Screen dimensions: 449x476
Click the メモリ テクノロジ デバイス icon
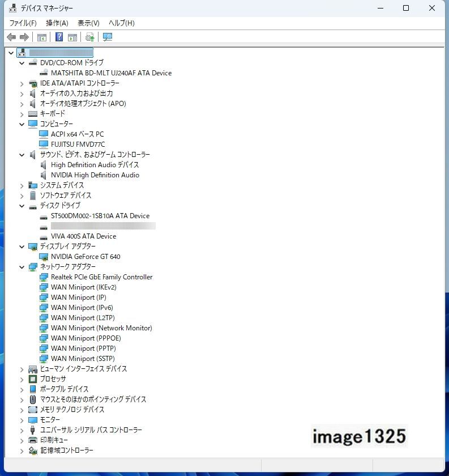[33, 410]
